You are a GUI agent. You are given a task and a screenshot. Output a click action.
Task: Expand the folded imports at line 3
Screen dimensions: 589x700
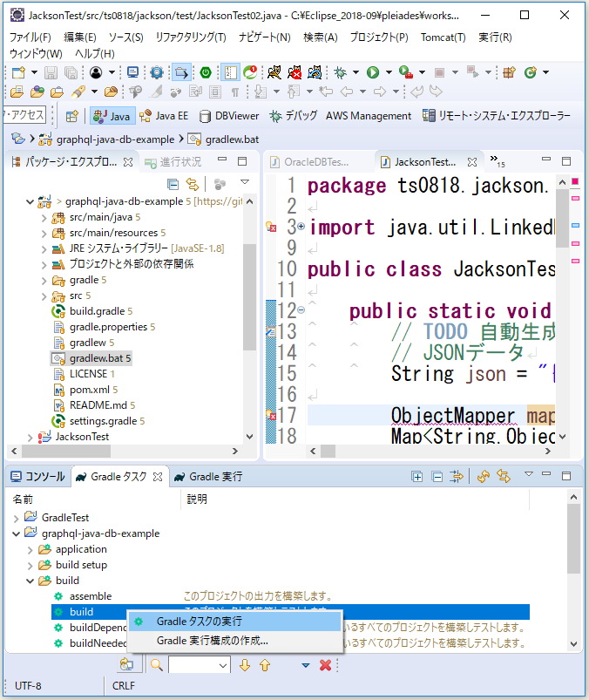[x=301, y=227]
